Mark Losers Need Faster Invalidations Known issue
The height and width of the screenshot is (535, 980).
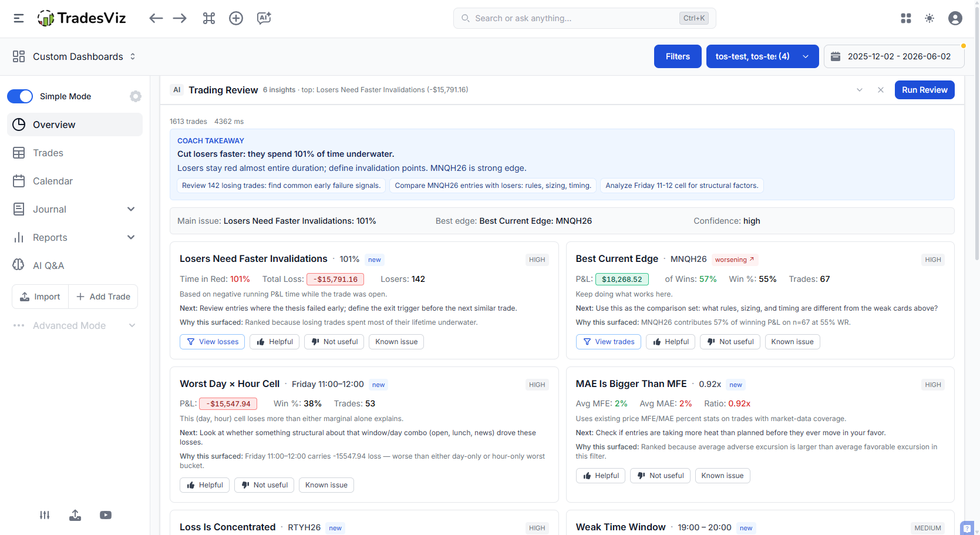pos(396,342)
